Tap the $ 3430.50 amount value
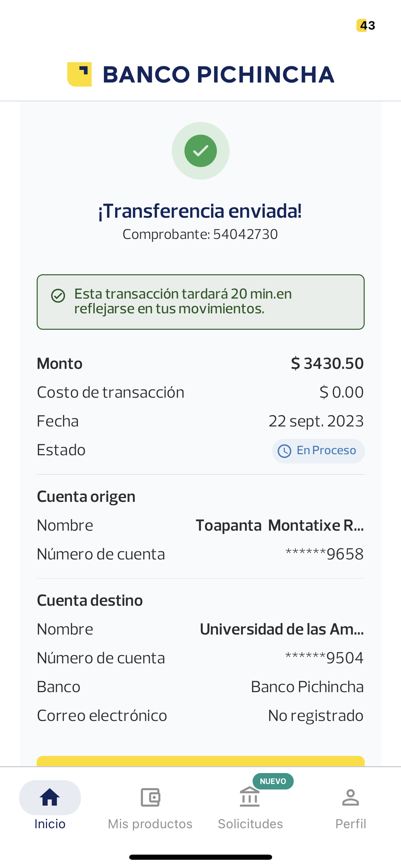This screenshot has height=868, width=401. pyautogui.click(x=327, y=363)
